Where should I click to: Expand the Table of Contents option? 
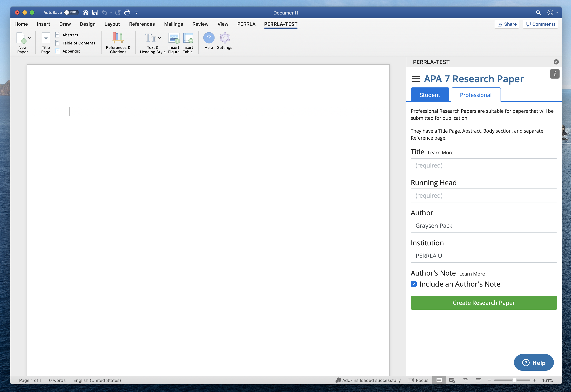[x=78, y=42]
